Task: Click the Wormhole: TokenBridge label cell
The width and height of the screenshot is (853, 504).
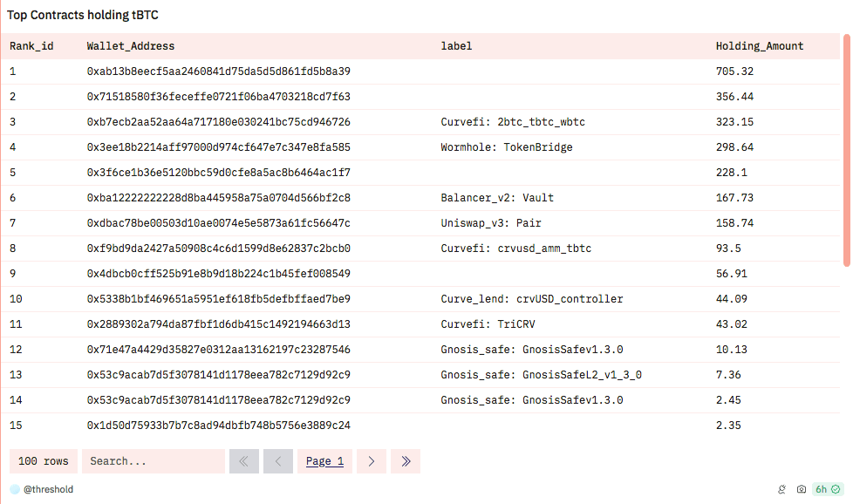Action: tap(506, 147)
